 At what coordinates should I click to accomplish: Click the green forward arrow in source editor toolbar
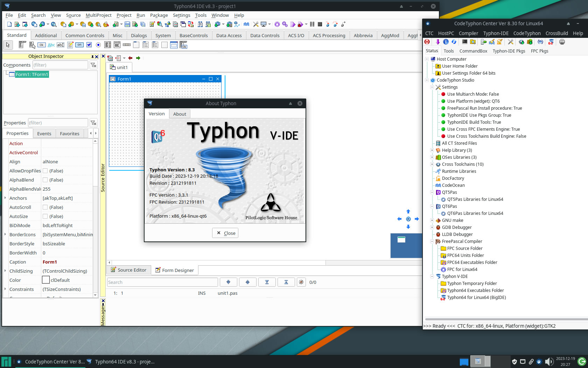(138, 58)
